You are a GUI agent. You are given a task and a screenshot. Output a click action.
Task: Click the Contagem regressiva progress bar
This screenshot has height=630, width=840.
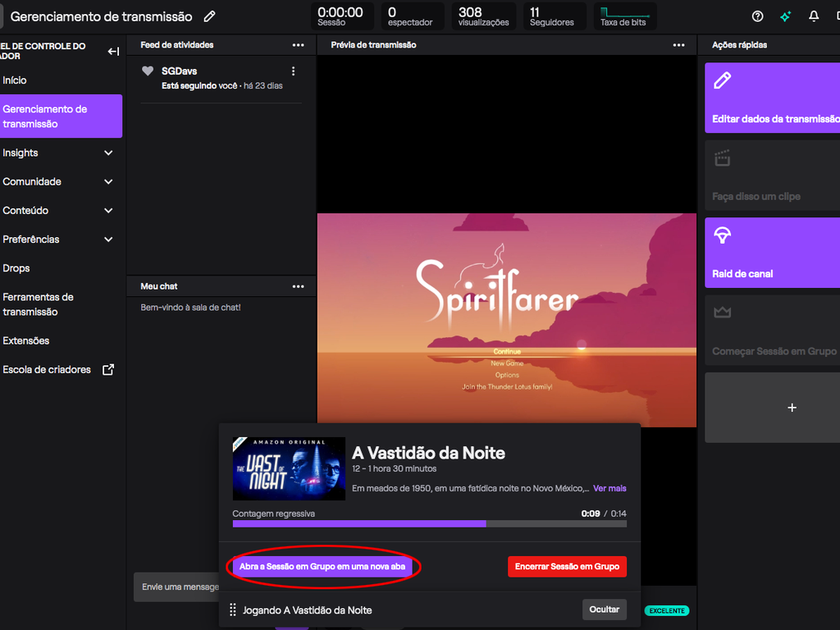(430, 524)
